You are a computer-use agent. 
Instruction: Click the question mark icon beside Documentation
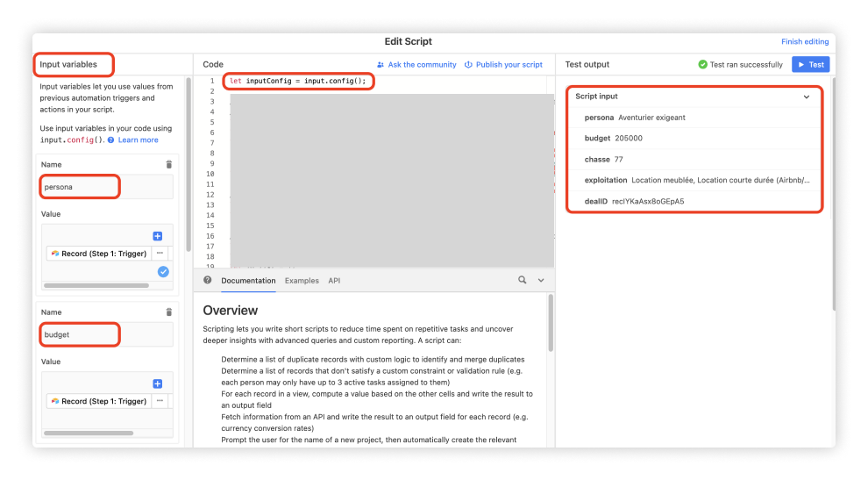coord(207,280)
